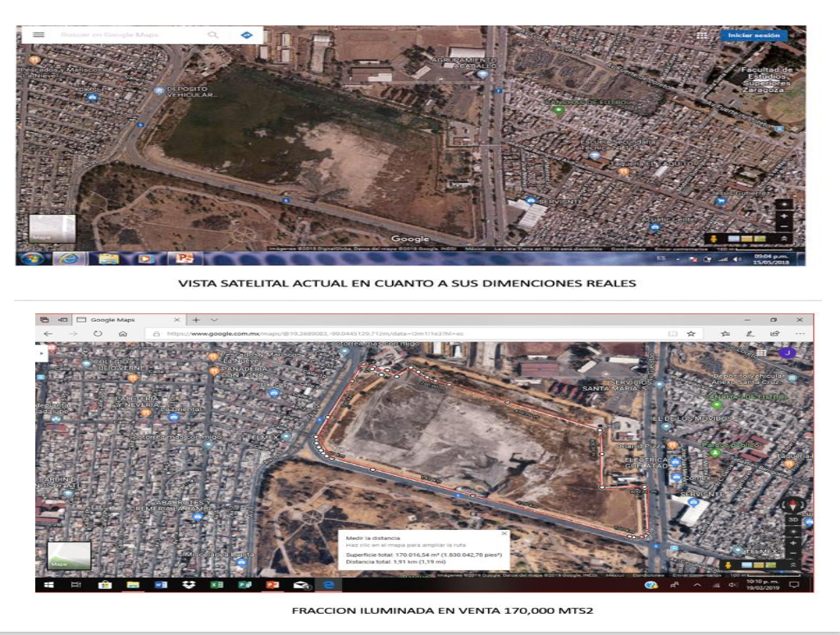Click COLEGIO JULIO VERNE map marker
Screen dimensions: 840x635
point(86,363)
